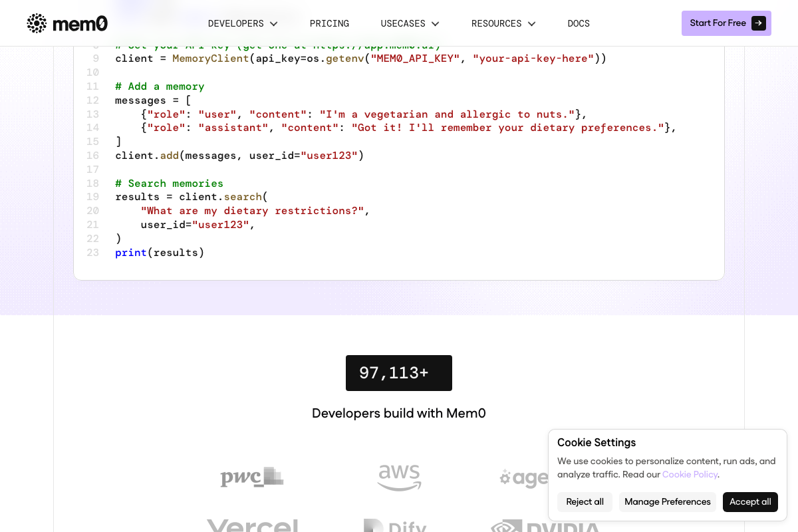Viewport: 798px width, 532px height.
Task: Expand the Developers chevron arrow
Action: click(273, 24)
